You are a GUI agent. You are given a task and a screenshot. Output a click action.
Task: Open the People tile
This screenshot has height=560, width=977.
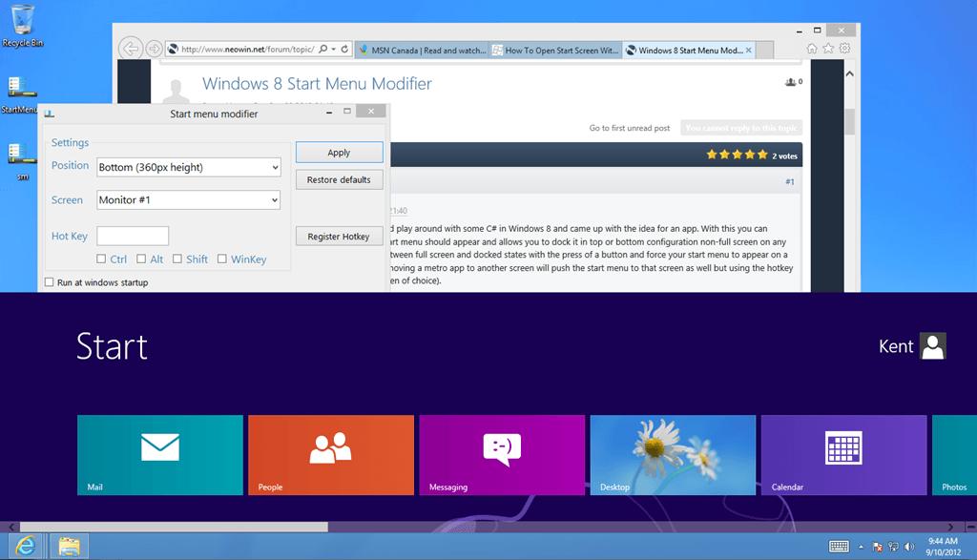coord(330,455)
